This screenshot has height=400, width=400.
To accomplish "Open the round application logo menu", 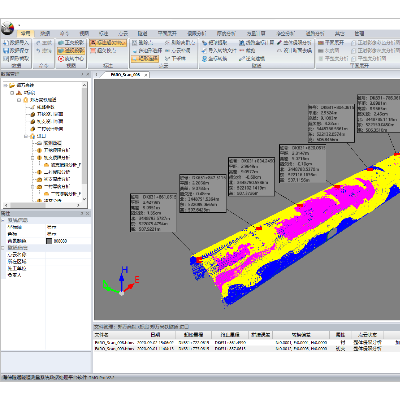I will tap(7, 28).
